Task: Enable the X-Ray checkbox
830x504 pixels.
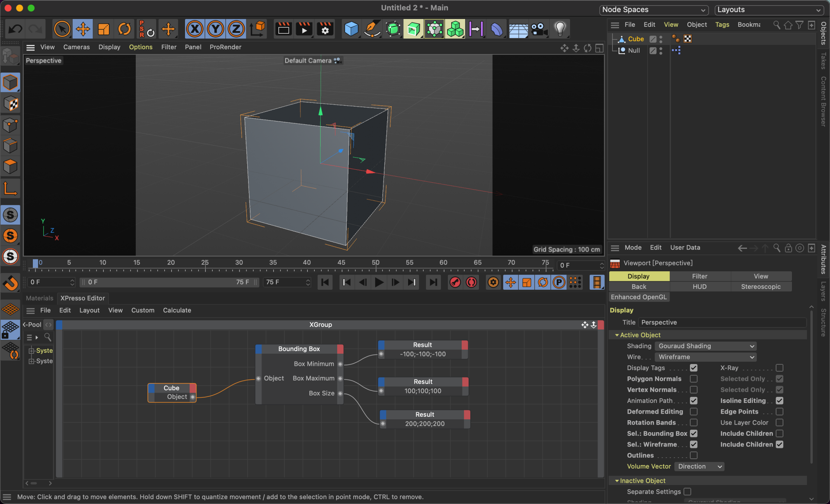Action: [x=779, y=368]
